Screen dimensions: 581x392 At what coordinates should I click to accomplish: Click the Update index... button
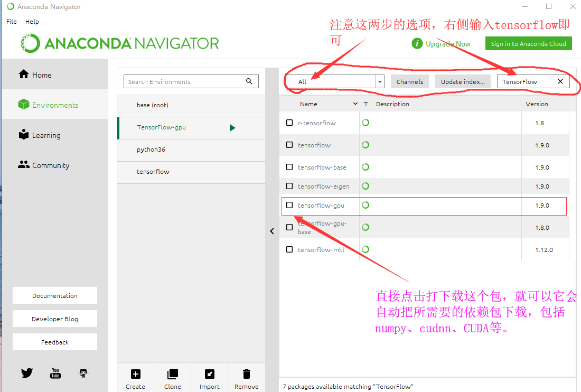463,81
